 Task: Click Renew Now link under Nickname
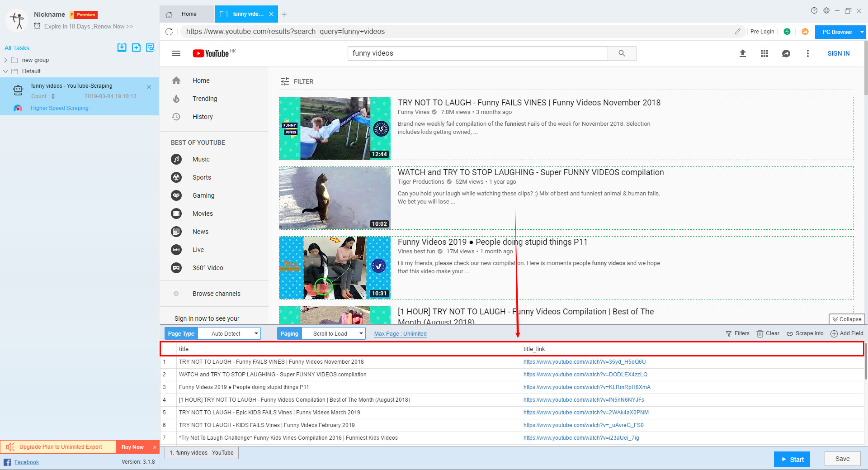pos(113,27)
